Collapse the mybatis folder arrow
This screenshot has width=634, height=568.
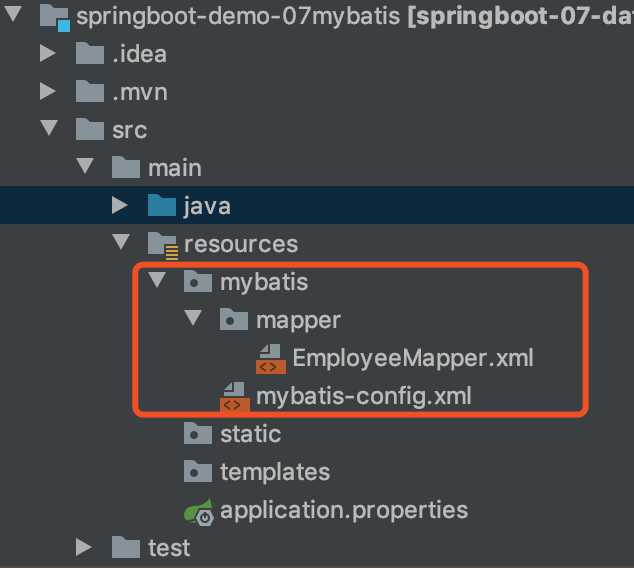(157, 280)
